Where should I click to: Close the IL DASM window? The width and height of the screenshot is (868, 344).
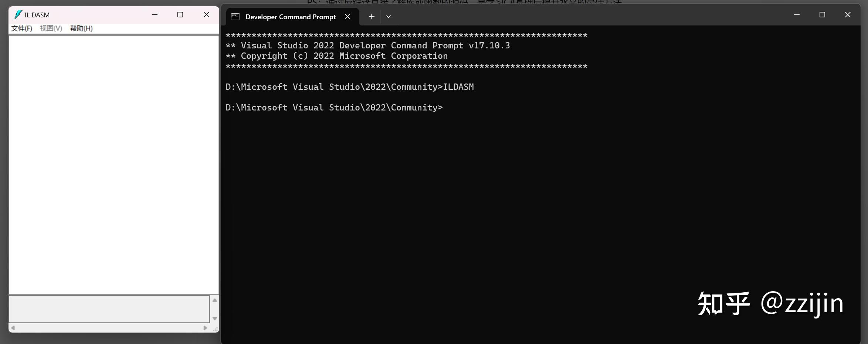[206, 15]
